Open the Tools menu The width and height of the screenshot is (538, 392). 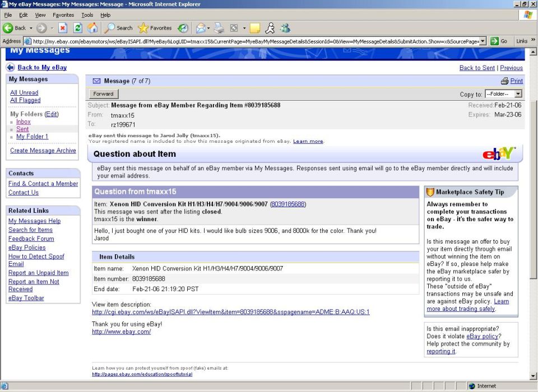click(x=87, y=15)
